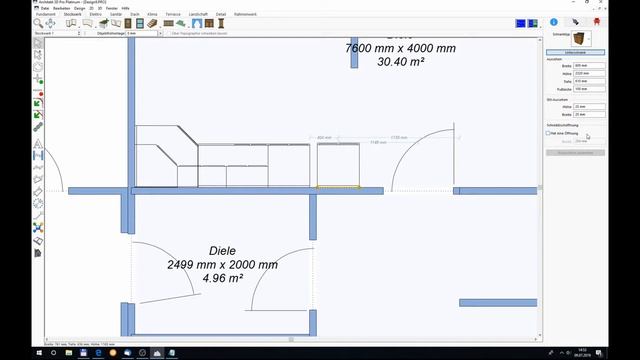Image resolution: width=640 pixels, height=360 pixels.
Task: Choose the wall drawing tool
Action: [x=71, y=23]
